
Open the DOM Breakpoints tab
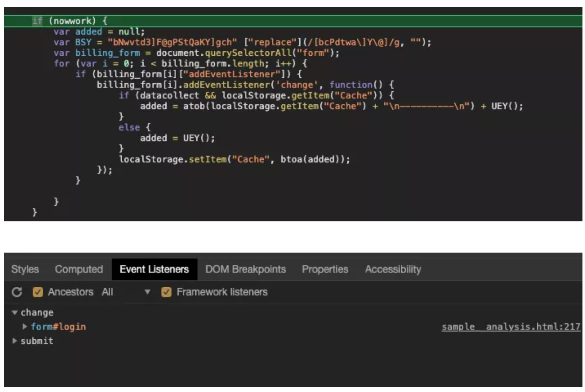tap(246, 269)
